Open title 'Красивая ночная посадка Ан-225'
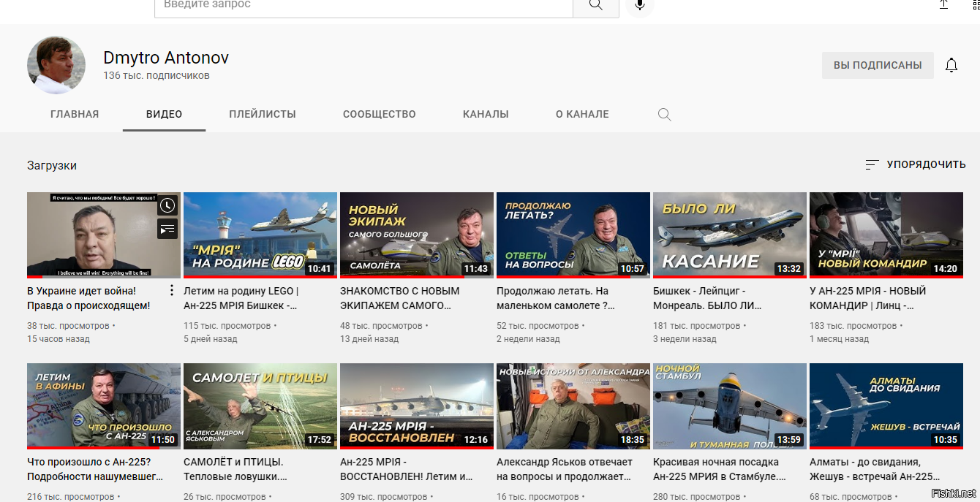The height and width of the screenshot is (502, 980). [x=720, y=469]
